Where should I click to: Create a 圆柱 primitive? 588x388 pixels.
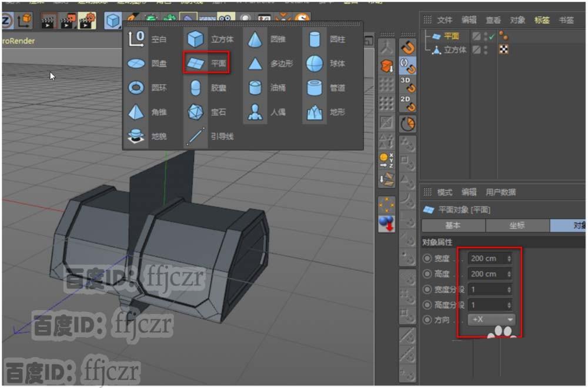coord(315,39)
